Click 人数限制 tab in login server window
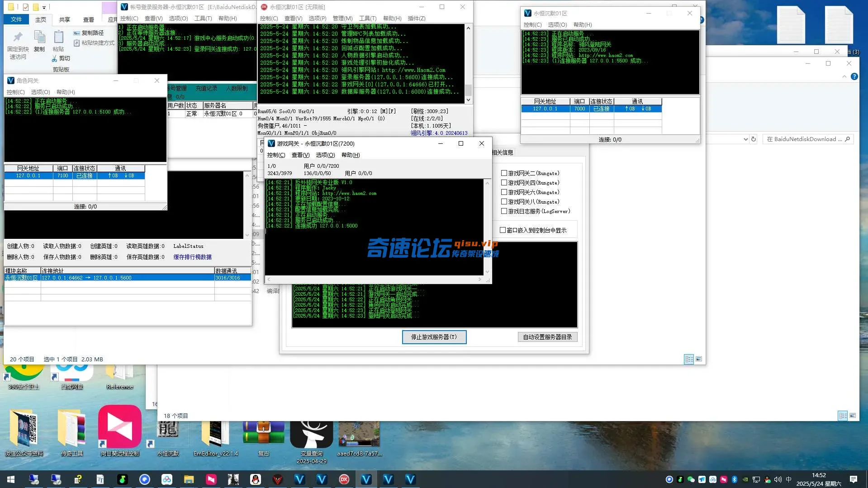868x488 pixels. click(237, 88)
